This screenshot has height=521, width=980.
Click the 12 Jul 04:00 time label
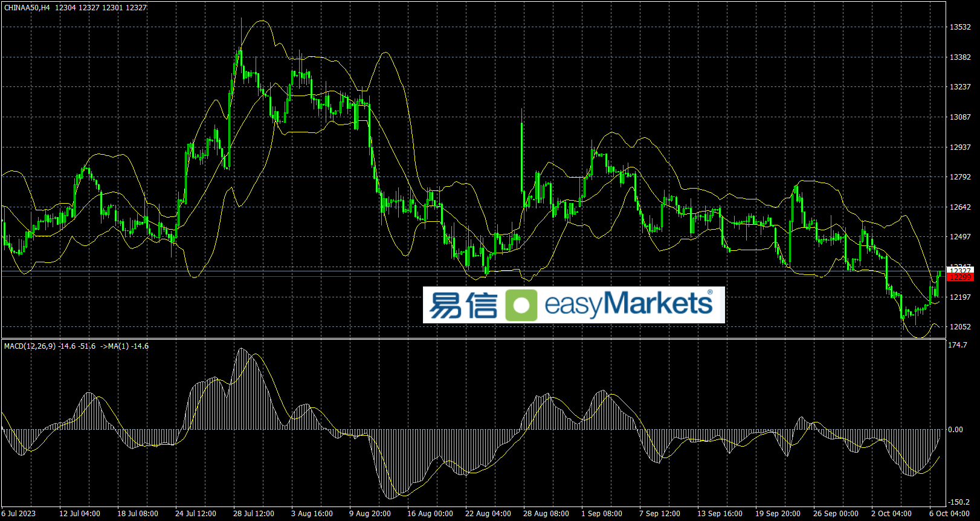click(x=80, y=514)
